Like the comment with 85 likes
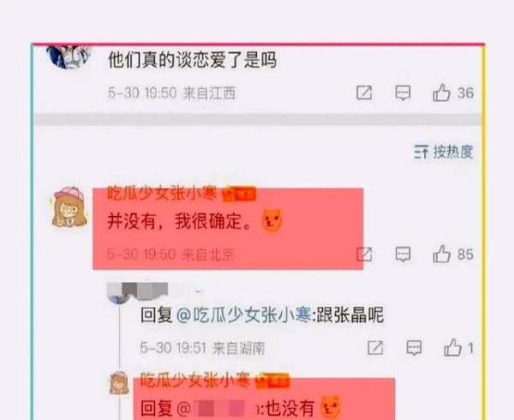The width and height of the screenshot is (514, 420). coord(441,254)
